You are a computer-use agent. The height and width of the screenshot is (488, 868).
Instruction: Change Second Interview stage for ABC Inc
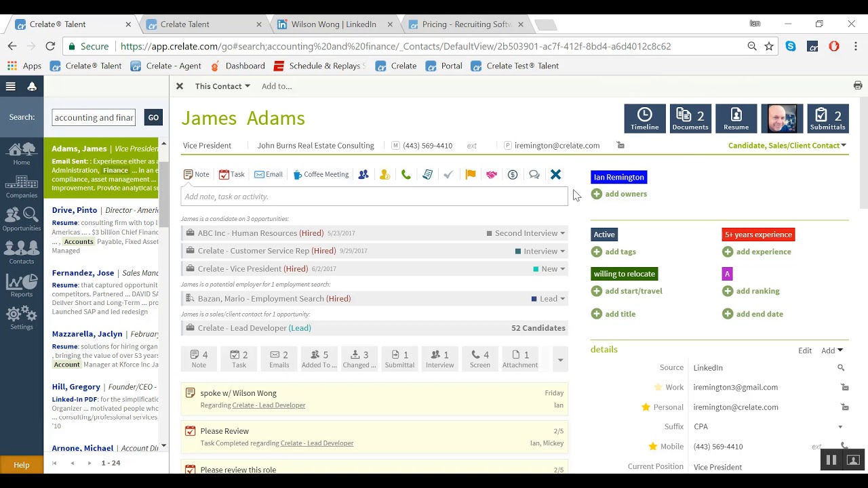(526, 233)
